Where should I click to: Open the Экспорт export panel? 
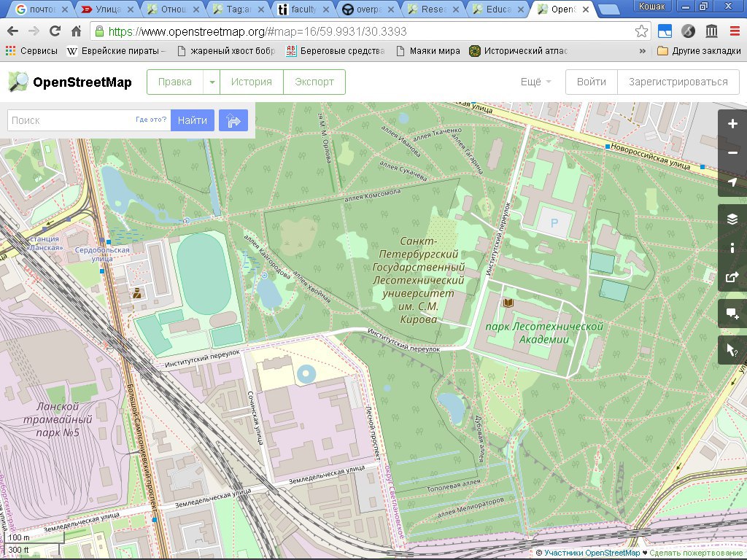314,82
